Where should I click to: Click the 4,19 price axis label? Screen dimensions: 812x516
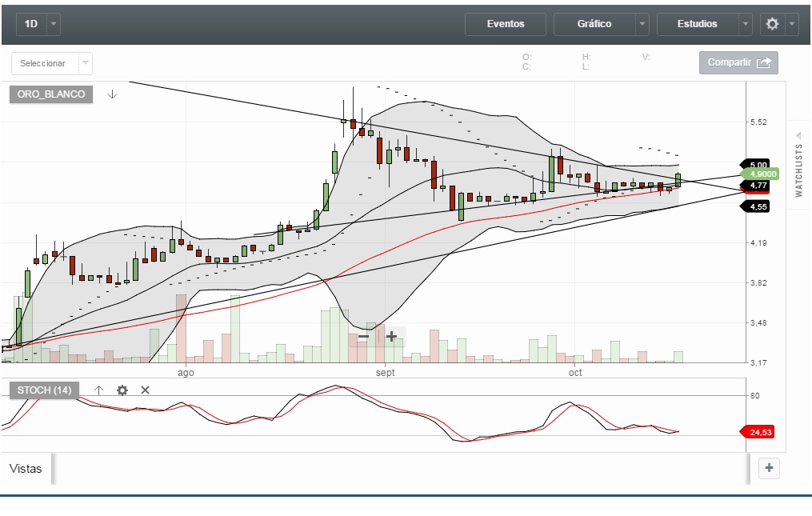point(758,242)
